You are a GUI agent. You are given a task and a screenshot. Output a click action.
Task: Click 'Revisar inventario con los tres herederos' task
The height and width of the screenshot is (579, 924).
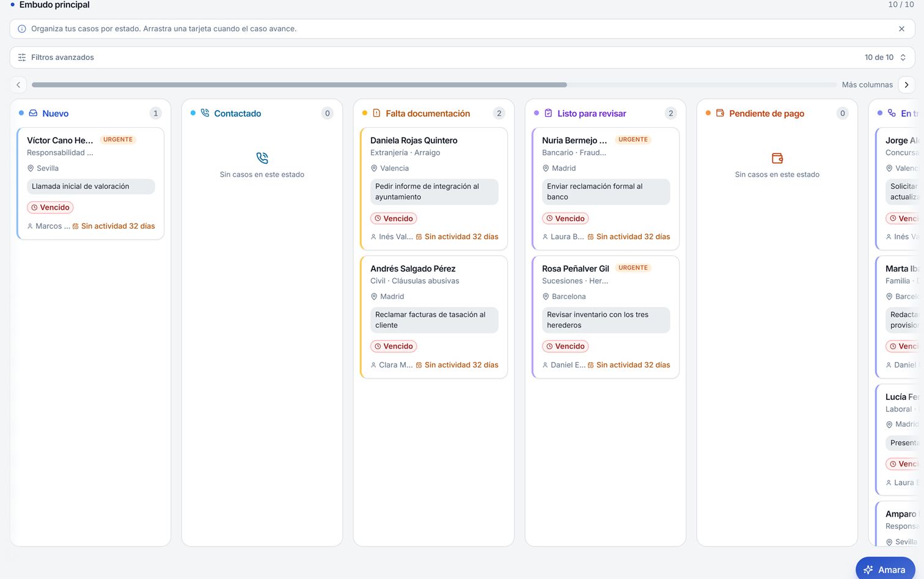606,320
